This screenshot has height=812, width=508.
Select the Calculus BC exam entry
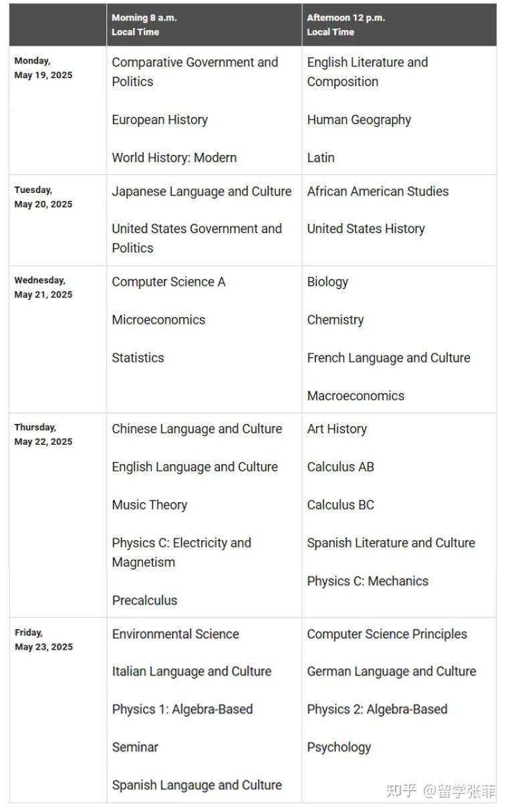(340, 505)
